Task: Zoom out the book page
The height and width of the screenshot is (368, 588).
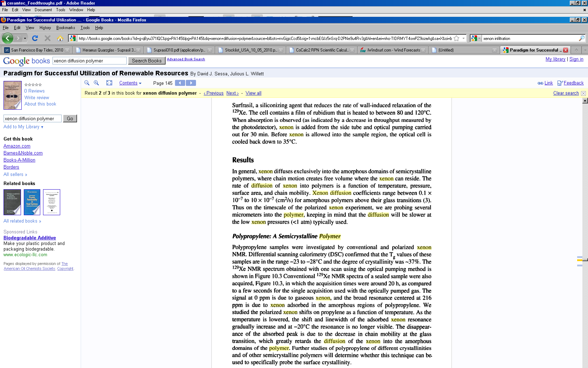Action: point(87,83)
